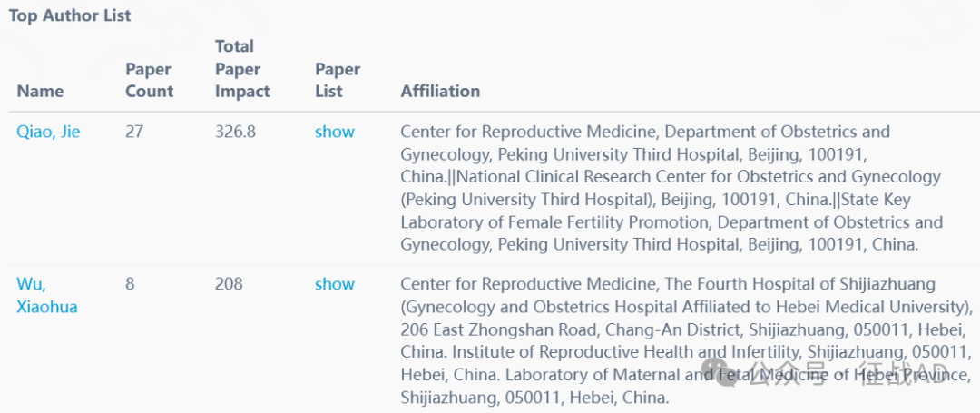
Task: Click the Paper Count column header
Action: click(150, 80)
